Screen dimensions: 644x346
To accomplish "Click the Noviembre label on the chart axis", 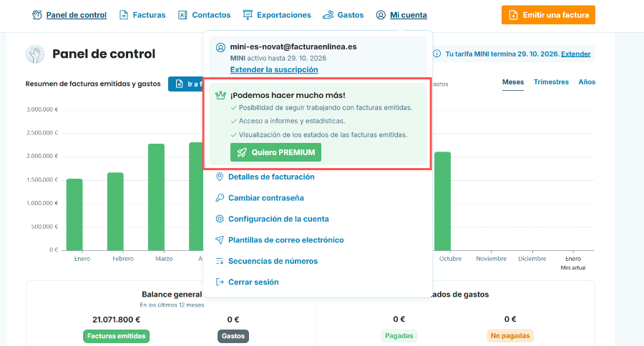I will click(x=491, y=259).
